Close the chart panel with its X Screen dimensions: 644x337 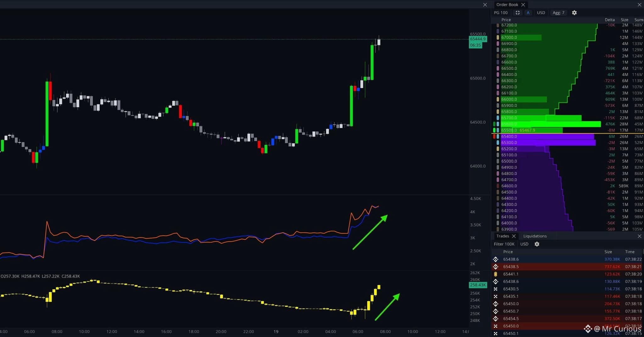point(485,5)
